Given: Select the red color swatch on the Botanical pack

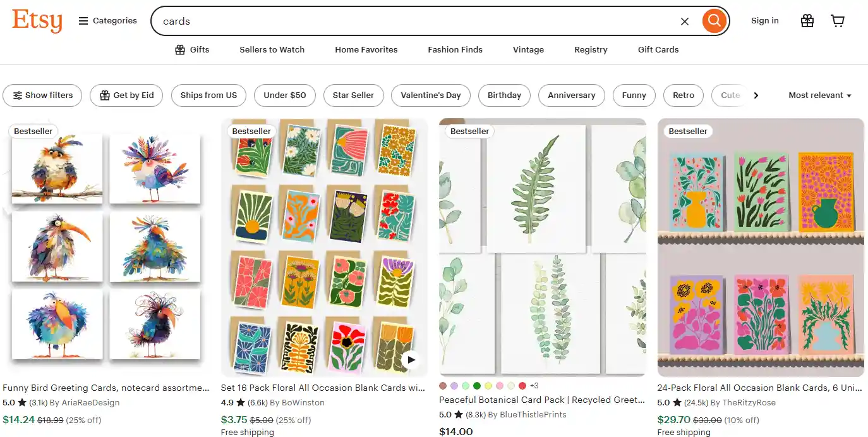Looking at the screenshot, I should click(522, 386).
